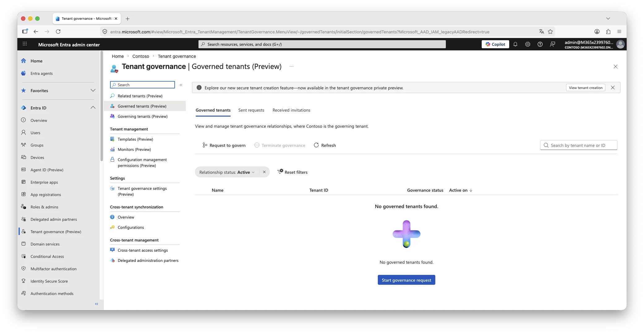Viewport: 644px width, 333px height.
Task: Dismiss the tenant creation info banner
Action: click(613, 88)
